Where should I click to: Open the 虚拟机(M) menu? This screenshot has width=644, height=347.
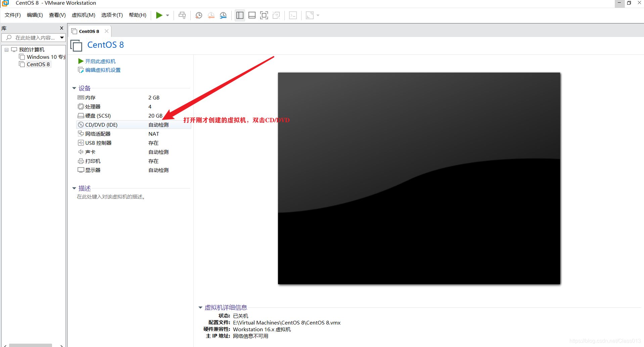[84, 15]
